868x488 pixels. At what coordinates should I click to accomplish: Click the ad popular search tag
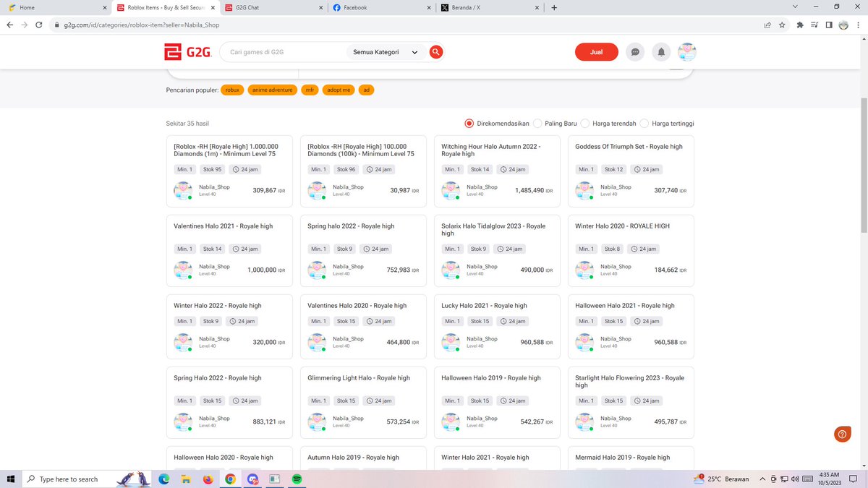(366, 90)
